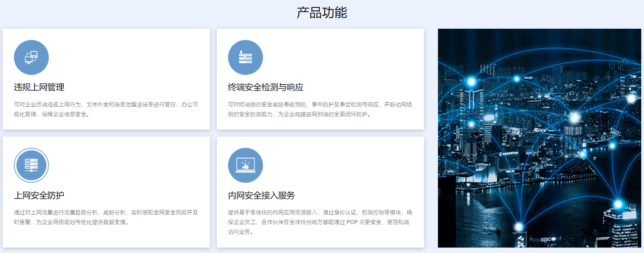Click the server upload-download icon for 终端安全检测与响应
The image size is (644, 253).
click(x=245, y=57)
